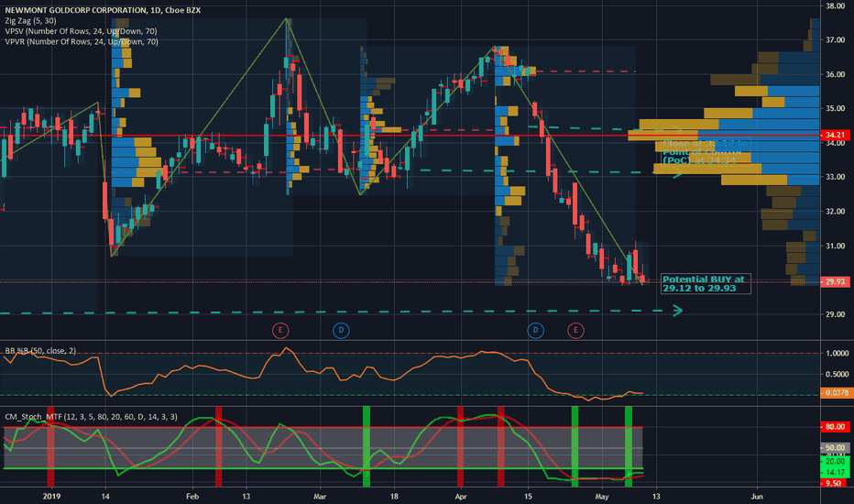The image size is (854, 504).
Task: Click the VPSV indicator label
Action: (82, 31)
